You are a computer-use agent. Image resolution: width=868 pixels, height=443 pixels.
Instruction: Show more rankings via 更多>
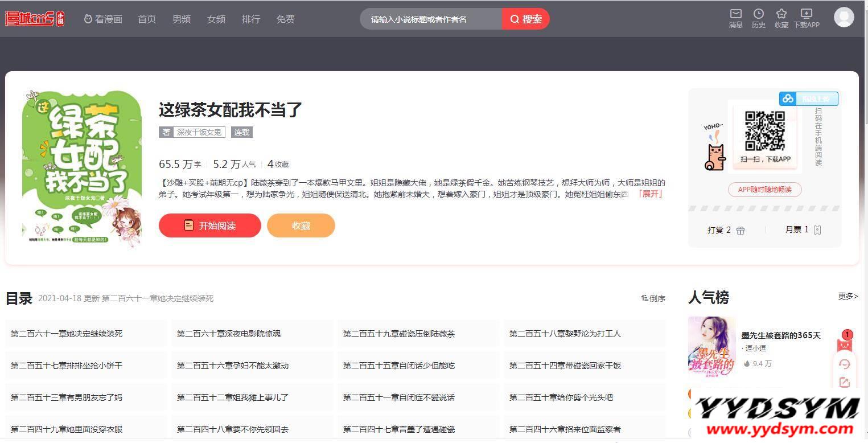coord(847,296)
